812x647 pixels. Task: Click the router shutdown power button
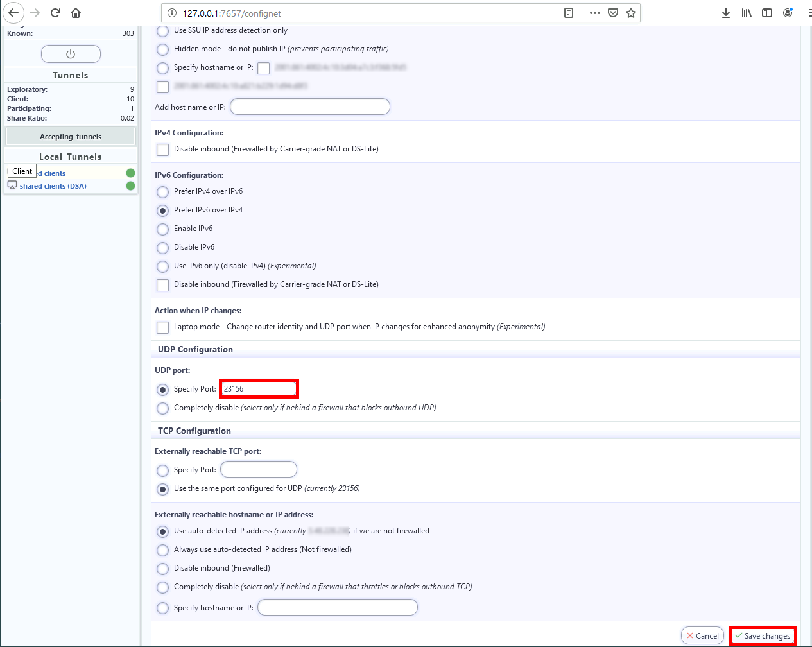71,54
